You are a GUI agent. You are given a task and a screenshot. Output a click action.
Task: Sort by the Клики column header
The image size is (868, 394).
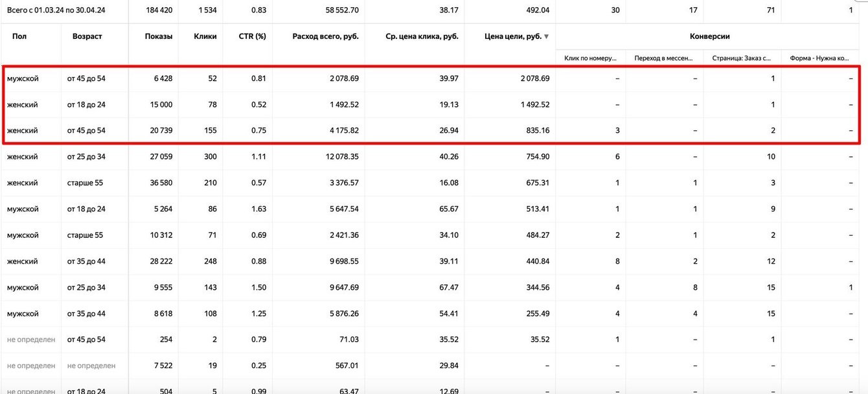click(205, 37)
